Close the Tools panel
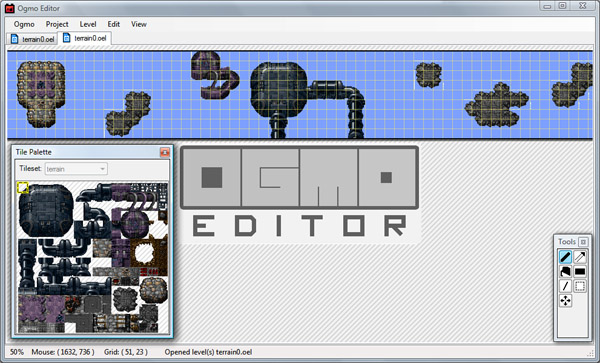 click(x=583, y=242)
